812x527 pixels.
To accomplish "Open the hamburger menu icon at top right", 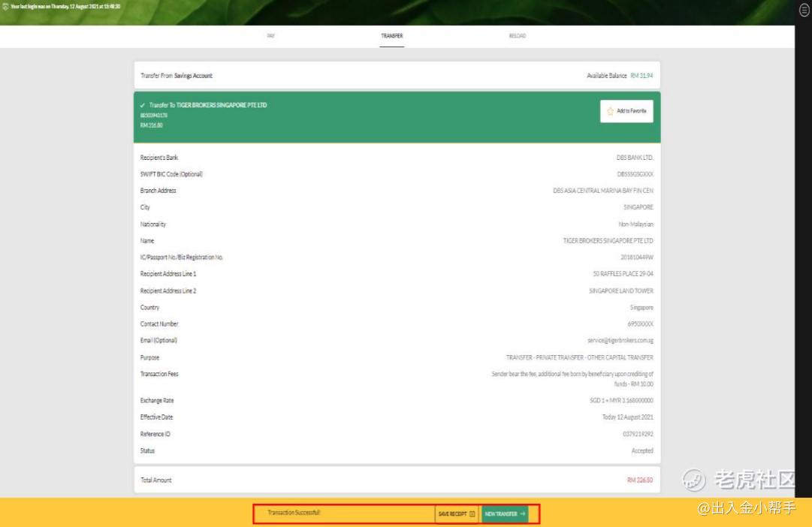I will pos(804,10).
